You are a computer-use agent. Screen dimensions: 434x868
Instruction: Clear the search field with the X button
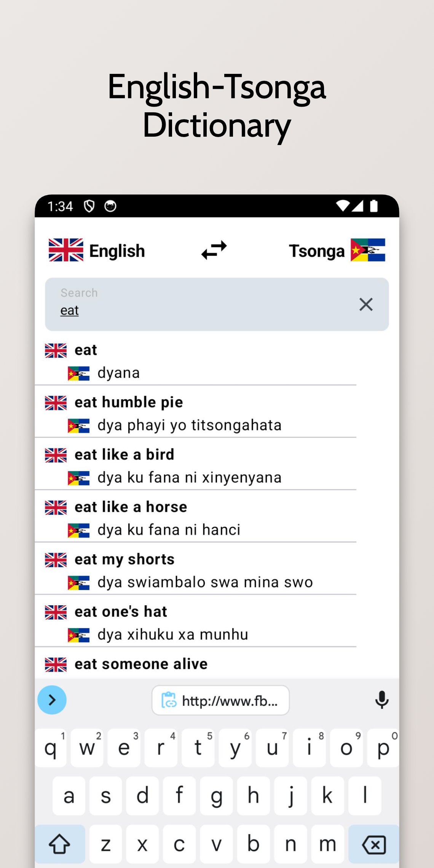(366, 304)
